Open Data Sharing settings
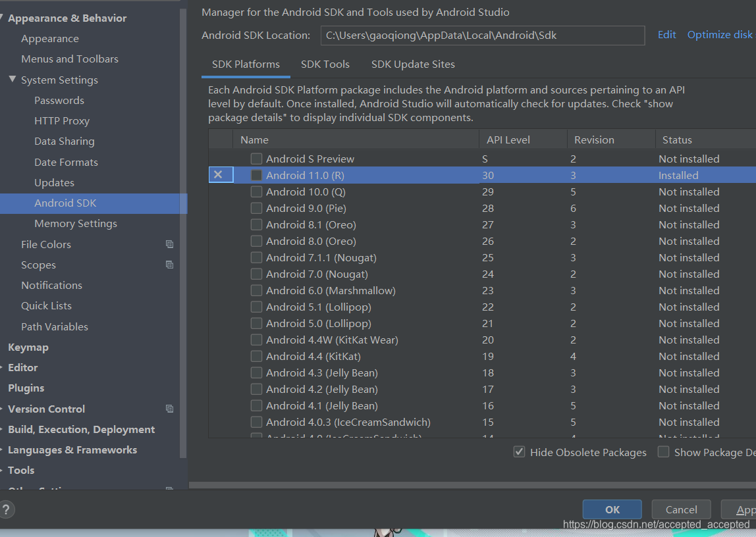756x537 pixels. [65, 141]
